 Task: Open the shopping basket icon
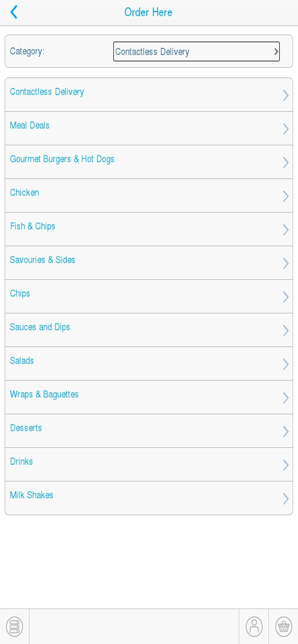[x=283, y=627]
